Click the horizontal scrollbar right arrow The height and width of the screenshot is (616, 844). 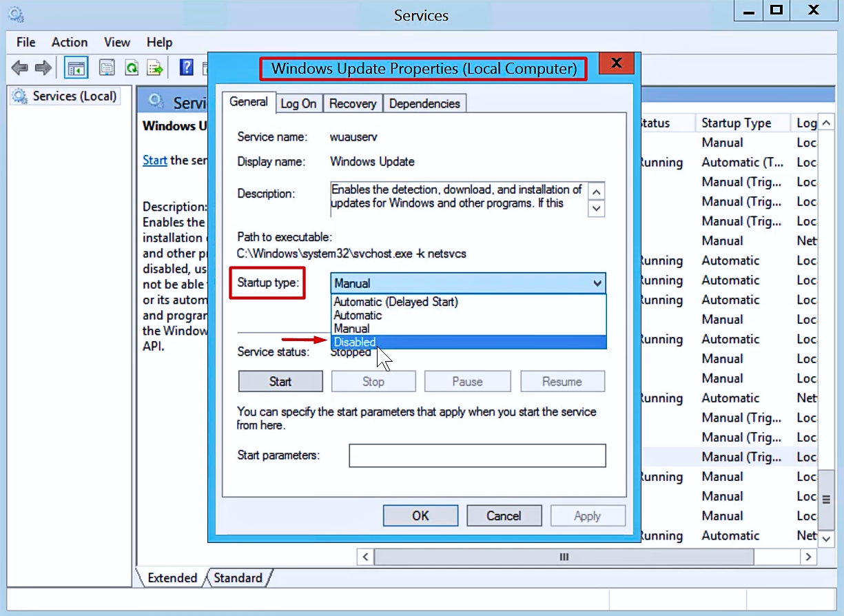pos(809,557)
